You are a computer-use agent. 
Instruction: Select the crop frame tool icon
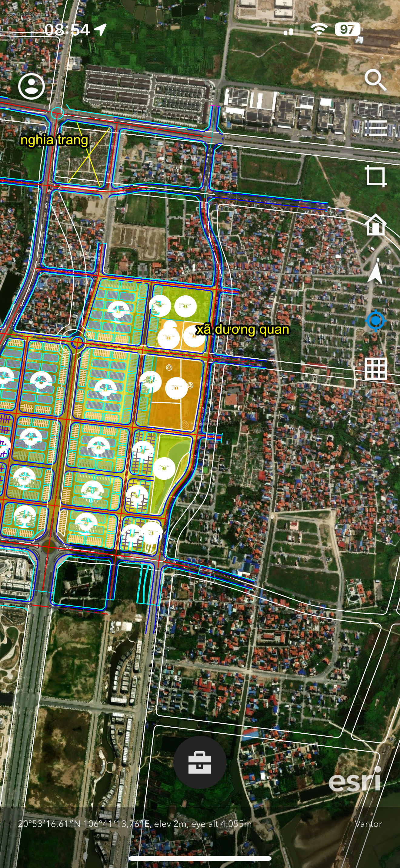click(x=376, y=176)
